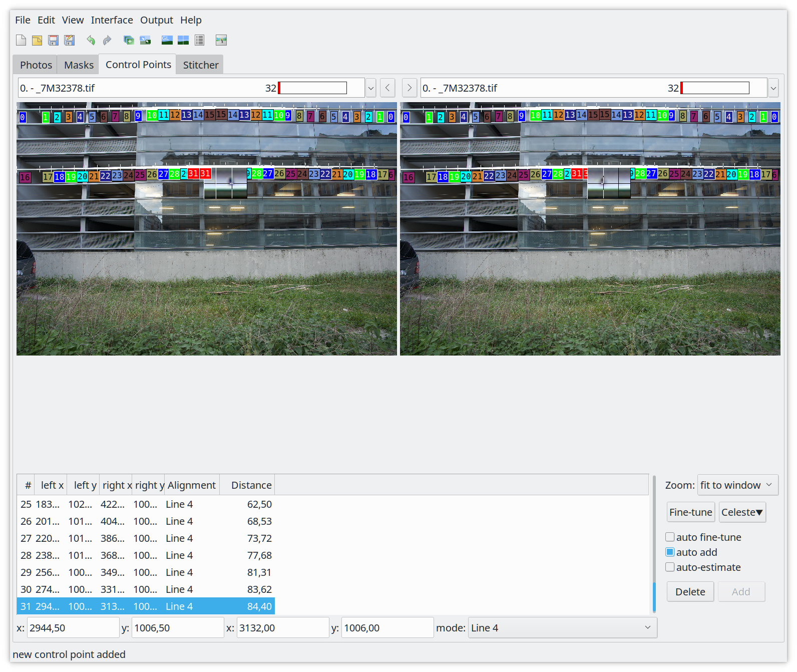
Task: Open the Zoom fit to window dropdown
Action: 738,485
